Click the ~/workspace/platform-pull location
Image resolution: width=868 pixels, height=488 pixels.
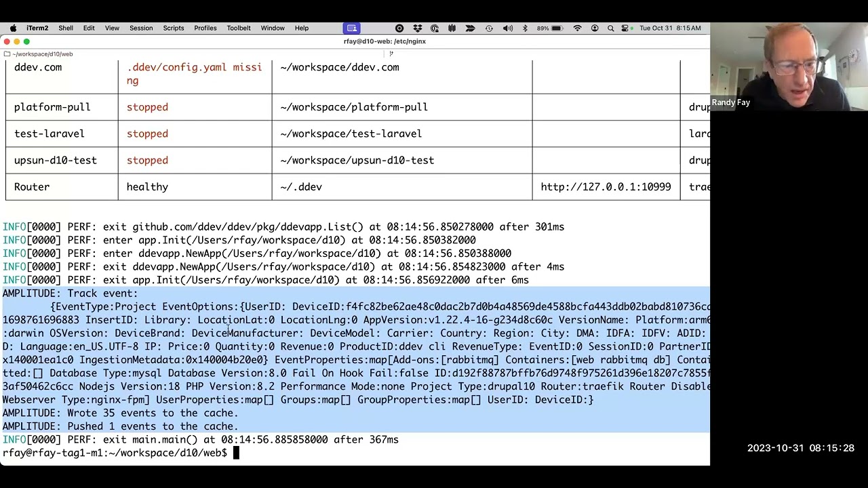(354, 107)
